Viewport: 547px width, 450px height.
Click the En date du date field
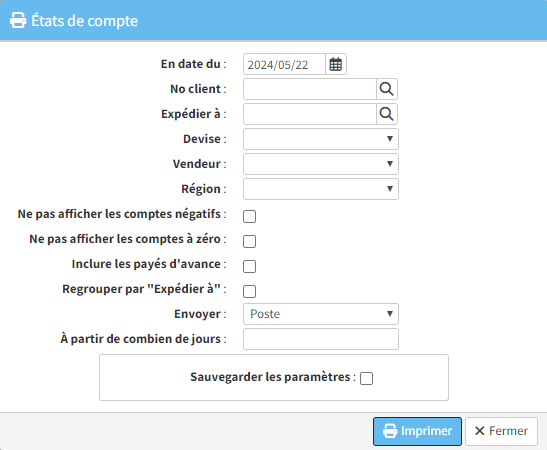[284, 64]
